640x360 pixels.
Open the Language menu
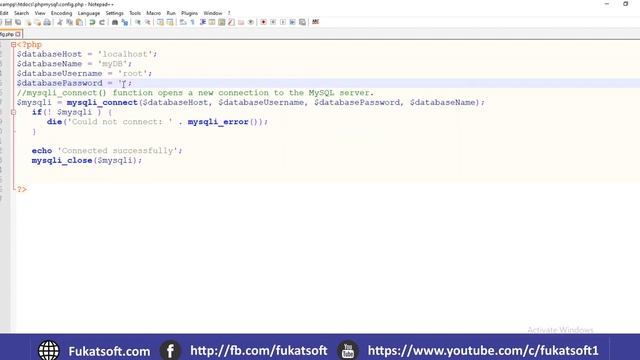[x=89, y=13]
